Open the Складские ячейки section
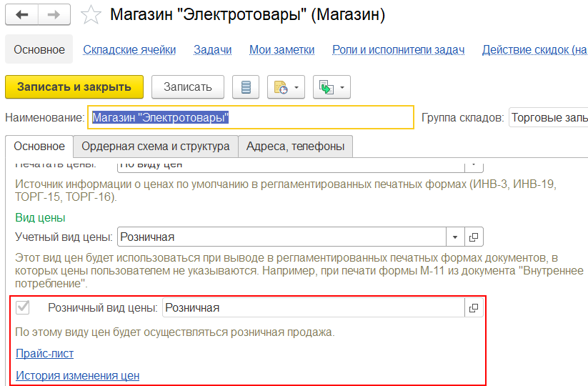Image resolution: width=588 pixels, height=386 pixels. click(x=129, y=49)
